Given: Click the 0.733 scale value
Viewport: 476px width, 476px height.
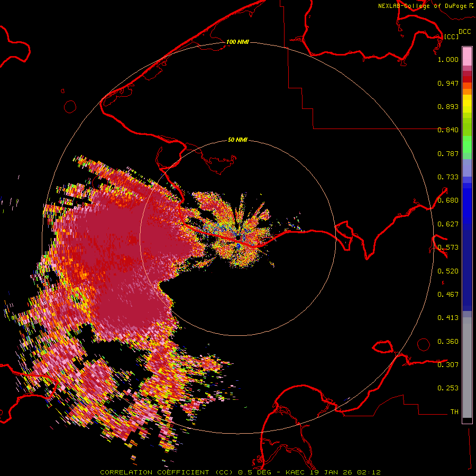Looking at the screenshot, I should (x=448, y=177).
